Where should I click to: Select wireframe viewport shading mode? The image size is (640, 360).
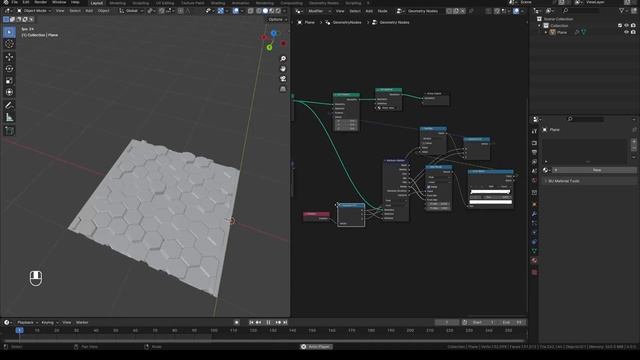click(x=259, y=11)
